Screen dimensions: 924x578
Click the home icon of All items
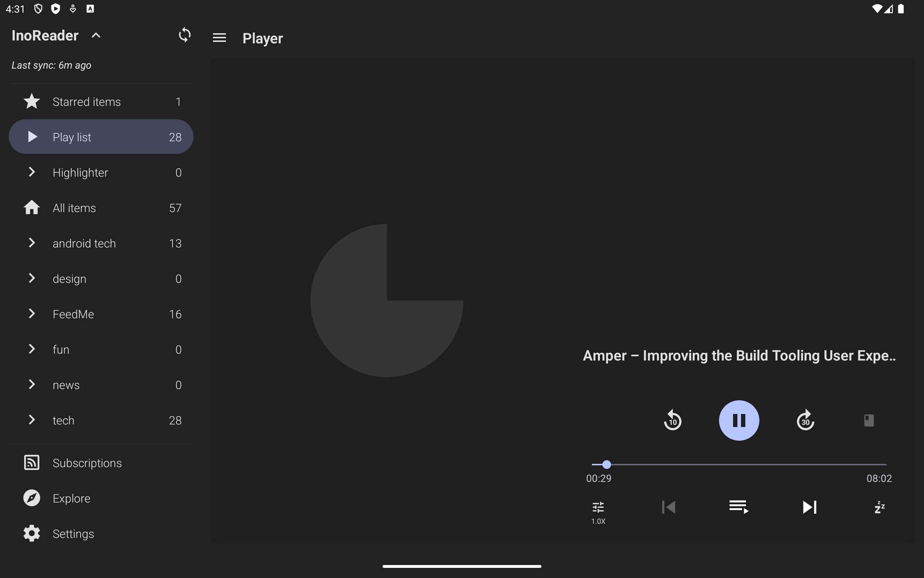pyautogui.click(x=32, y=208)
